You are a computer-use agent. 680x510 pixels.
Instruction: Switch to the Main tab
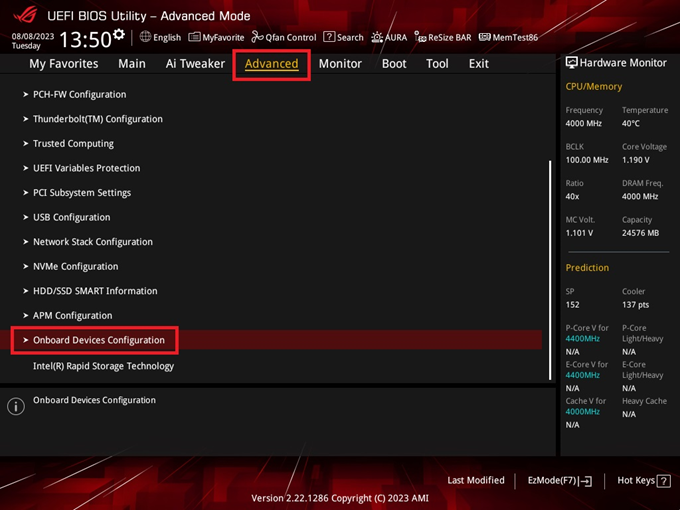tap(132, 64)
